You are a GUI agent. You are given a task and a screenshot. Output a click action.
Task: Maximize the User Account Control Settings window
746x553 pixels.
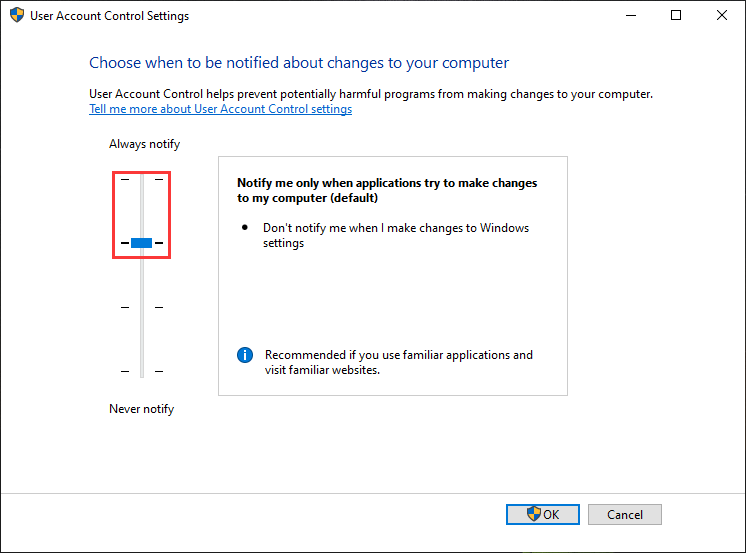pos(676,16)
